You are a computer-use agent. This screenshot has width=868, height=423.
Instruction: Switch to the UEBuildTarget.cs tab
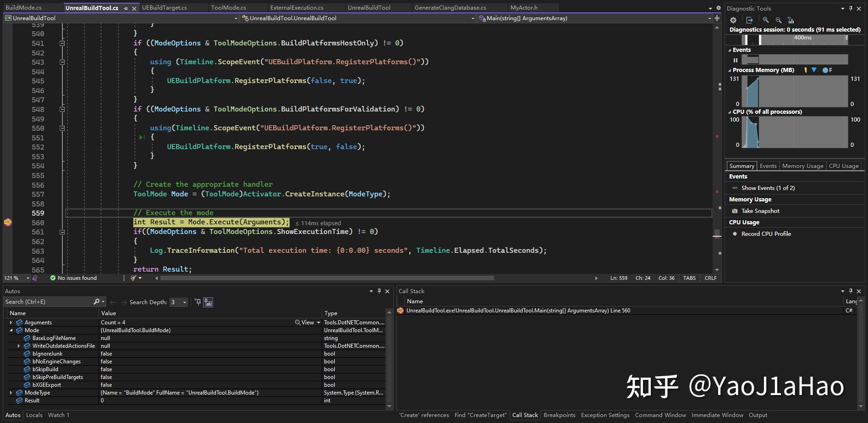[x=165, y=7]
